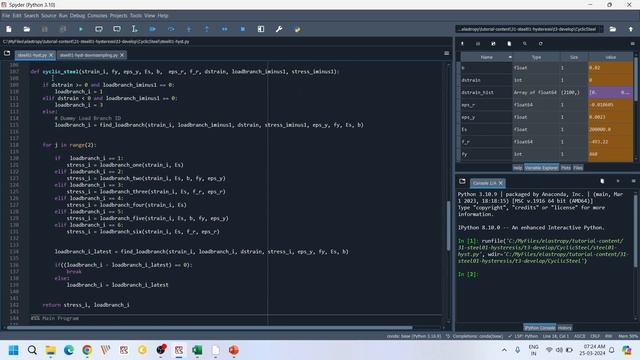Viewport: 640px width, 360px height.
Task: Refresh the variables list
Action: 540,44
